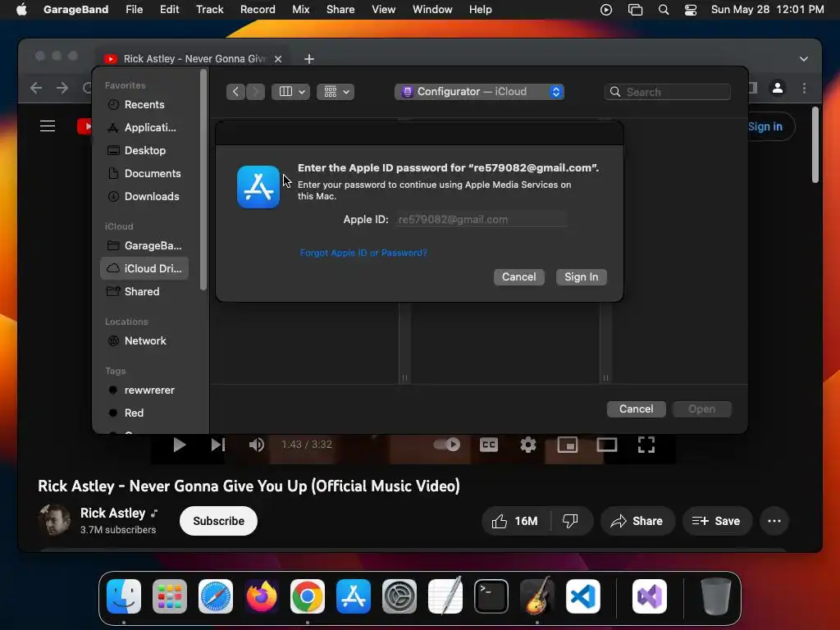
Task: Select Downloads in the sidebar
Action: coord(144,197)
